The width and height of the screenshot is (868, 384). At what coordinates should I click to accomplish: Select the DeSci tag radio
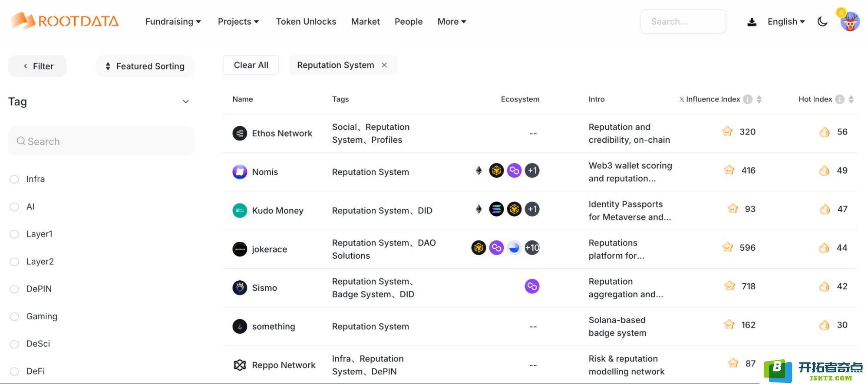[x=14, y=344]
